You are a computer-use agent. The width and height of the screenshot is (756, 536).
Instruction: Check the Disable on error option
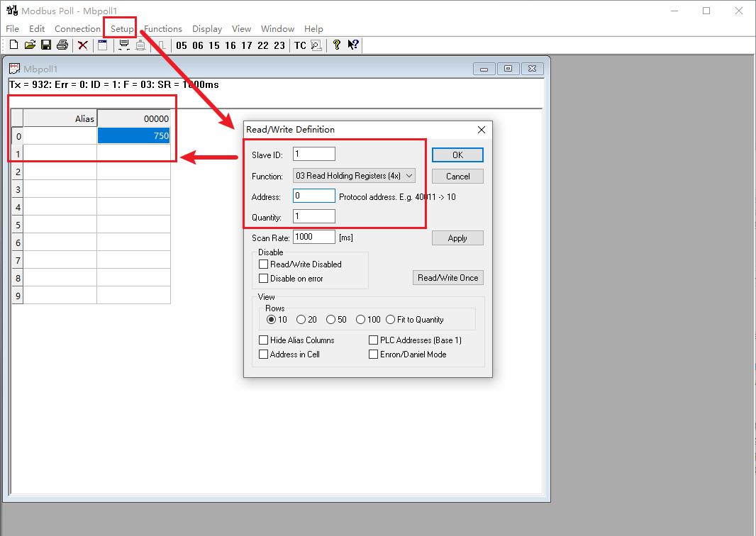pyautogui.click(x=264, y=279)
